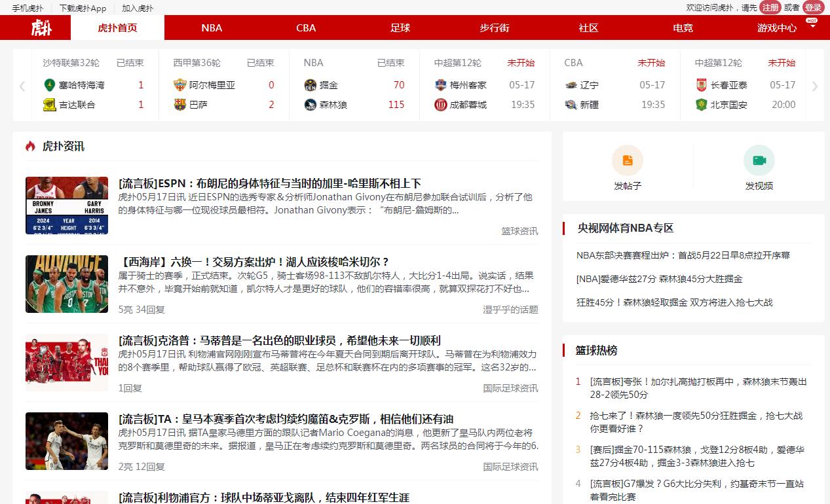This screenshot has width=830, height=504.
Task: Click the 辽宁 CBA team logo
Action: pos(571,85)
